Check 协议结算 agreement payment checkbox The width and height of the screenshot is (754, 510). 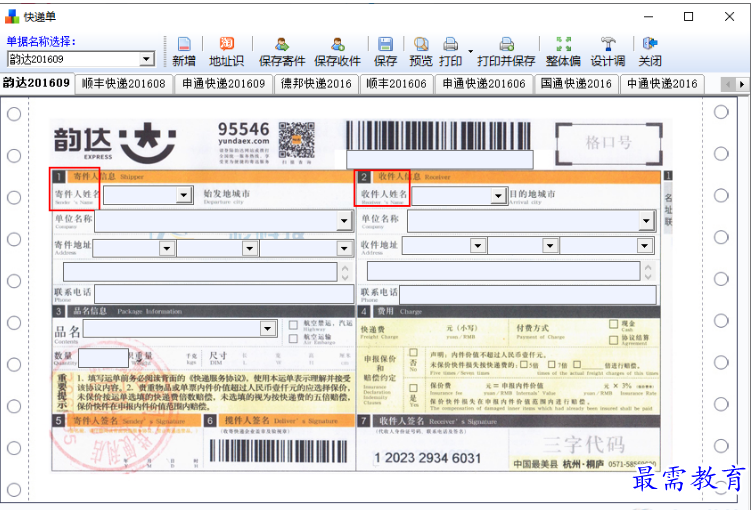614,340
